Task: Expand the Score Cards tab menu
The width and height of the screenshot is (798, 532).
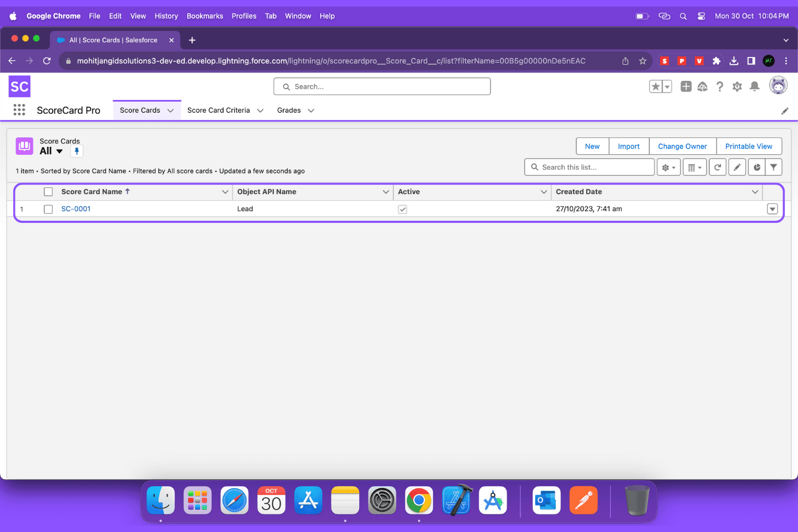Action: click(x=171, y=111)
